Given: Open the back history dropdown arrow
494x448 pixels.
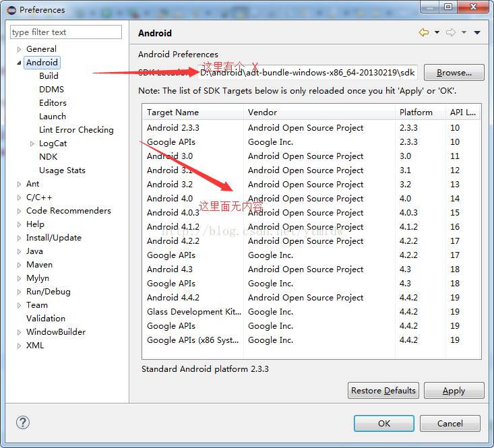Looking at the screenshot, I should [x=437, y=32].
